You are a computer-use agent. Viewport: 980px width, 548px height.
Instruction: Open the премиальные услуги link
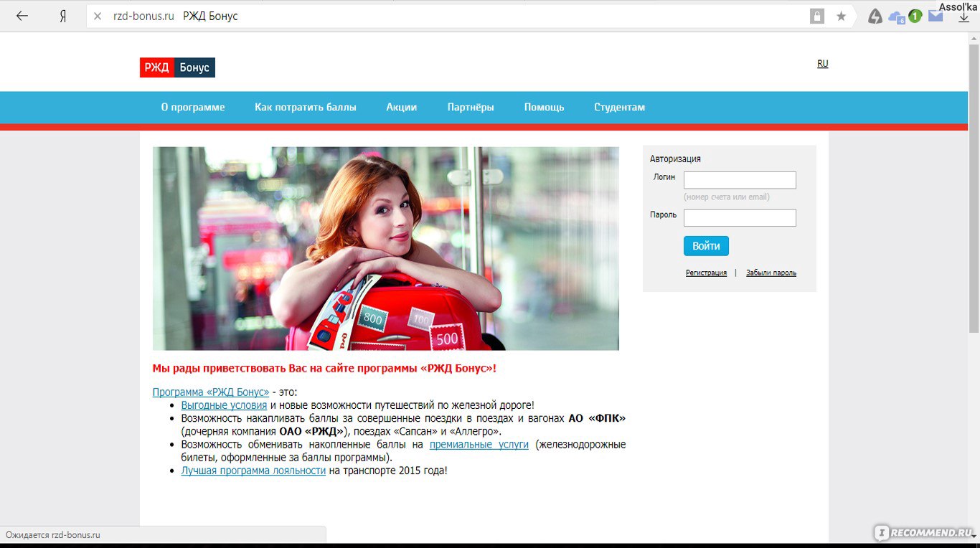[x=479, y=445]
